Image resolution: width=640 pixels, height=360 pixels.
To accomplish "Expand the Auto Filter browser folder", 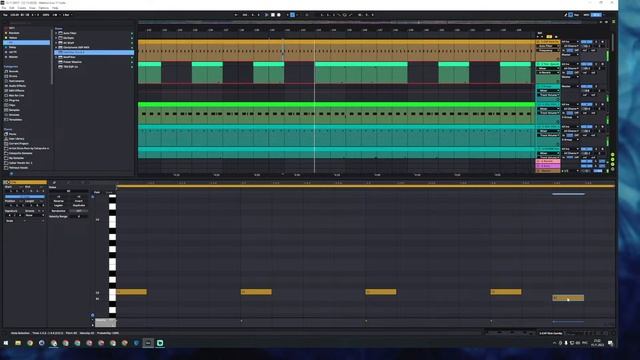I will [56, 33].
